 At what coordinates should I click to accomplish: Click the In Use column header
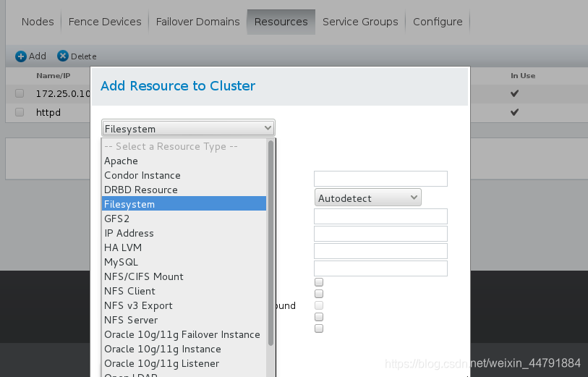click(523, 76)
